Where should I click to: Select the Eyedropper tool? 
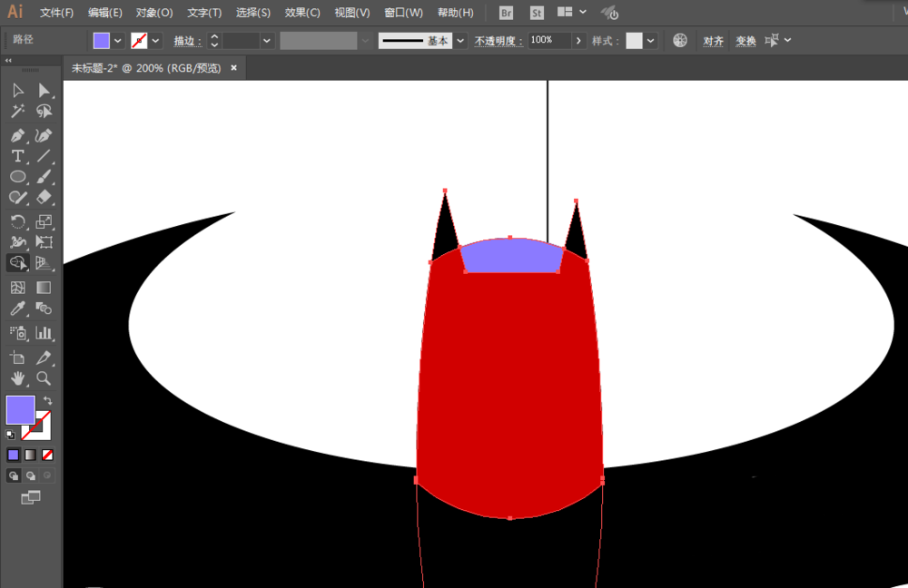18,309
